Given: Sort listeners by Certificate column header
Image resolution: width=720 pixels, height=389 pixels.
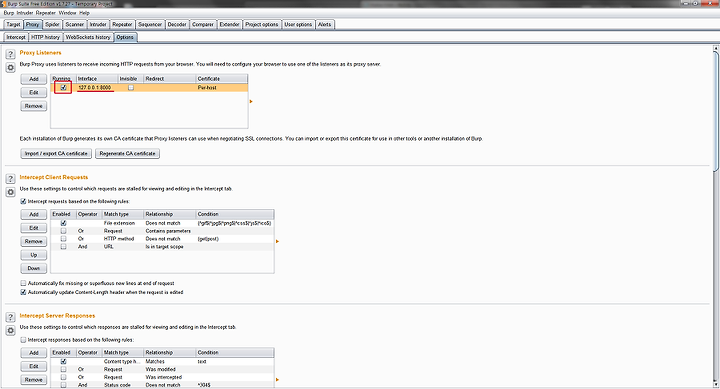Looking at the screenshot, I should [222, 79].
